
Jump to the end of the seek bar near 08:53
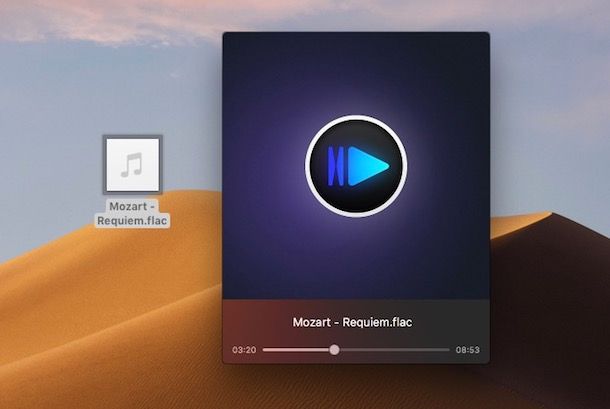coord(447,350)
